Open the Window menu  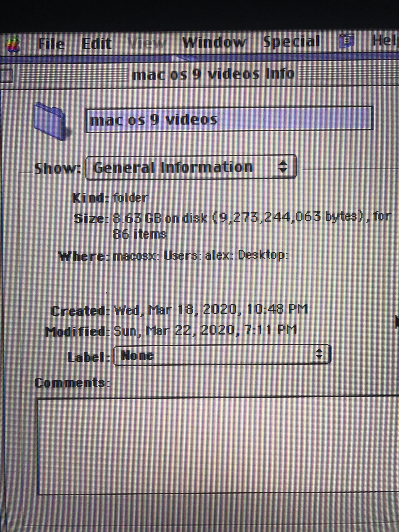(214, 42)
